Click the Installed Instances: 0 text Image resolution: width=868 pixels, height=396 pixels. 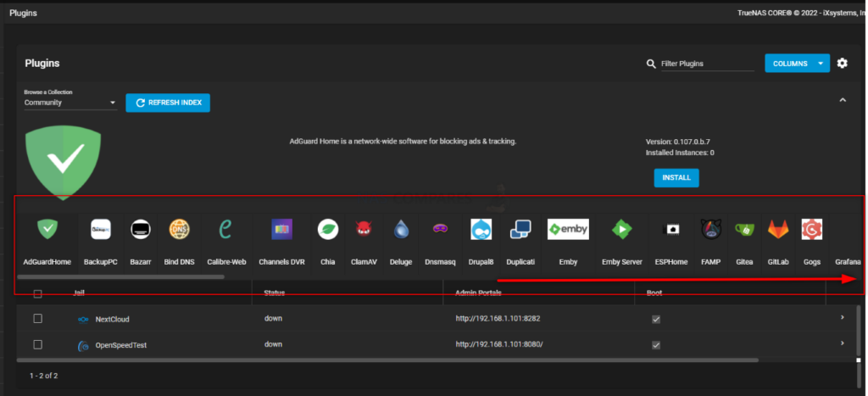tap(680, 153)
